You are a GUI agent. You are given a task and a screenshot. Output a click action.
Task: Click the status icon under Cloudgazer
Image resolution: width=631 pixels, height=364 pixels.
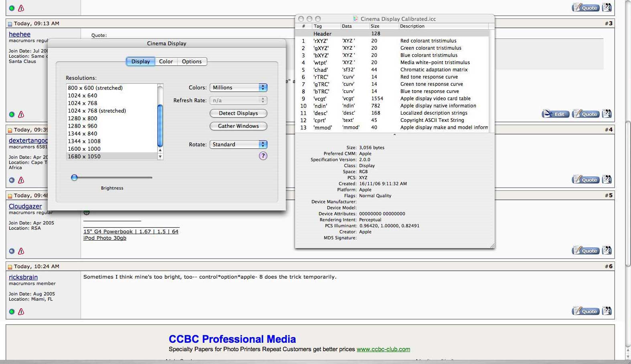tap(12, 251)
